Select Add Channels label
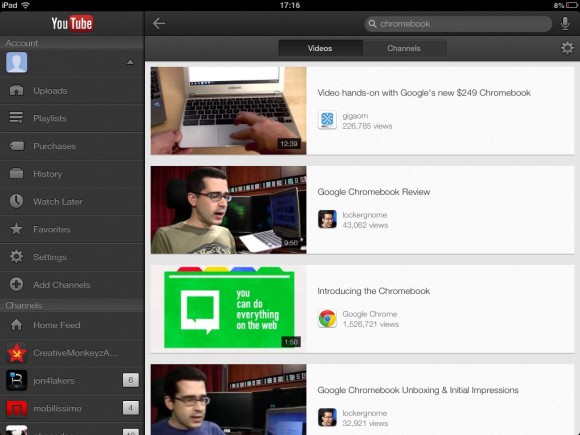Image resolution: width=580 pixels, height=435 pixels. (62, 285)
